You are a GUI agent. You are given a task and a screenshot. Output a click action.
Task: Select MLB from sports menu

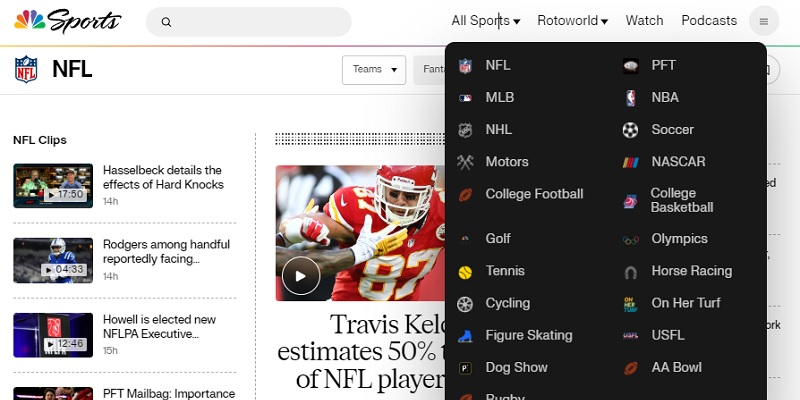pyautogui.click(x=499, y=97)
